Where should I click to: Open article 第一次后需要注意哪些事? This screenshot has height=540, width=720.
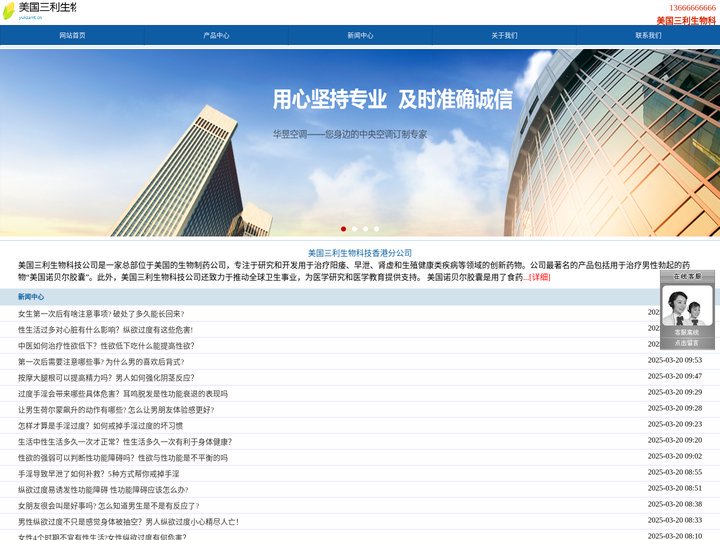(x=101, y=362)
